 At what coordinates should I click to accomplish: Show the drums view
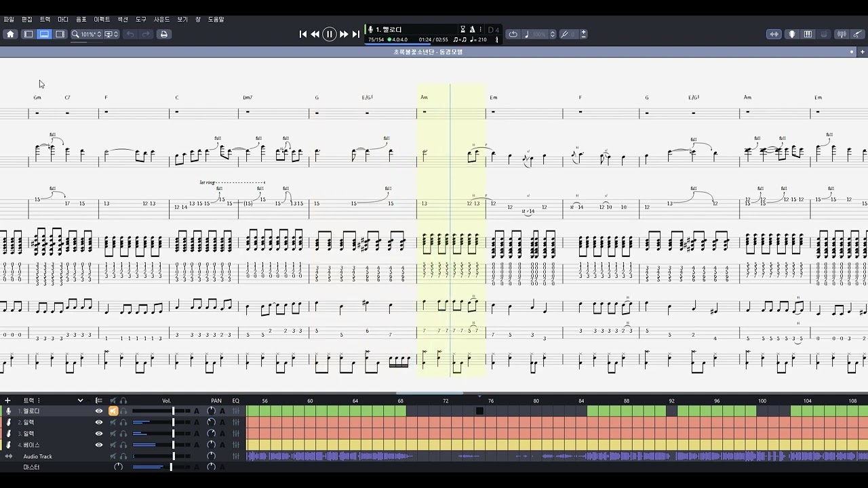[x=824, y=34]
